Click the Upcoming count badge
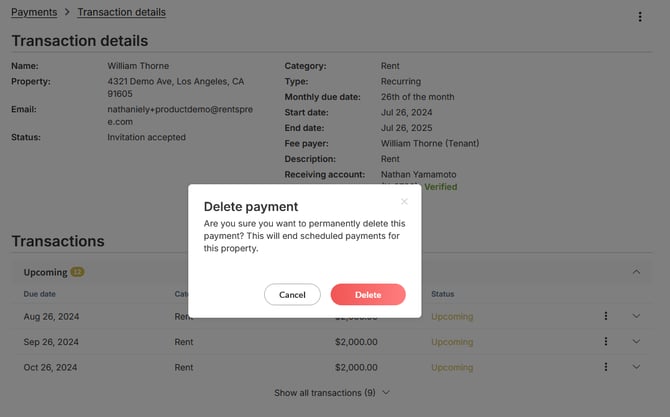This screenshot has width=670, height=417. (x=77, y=272)
